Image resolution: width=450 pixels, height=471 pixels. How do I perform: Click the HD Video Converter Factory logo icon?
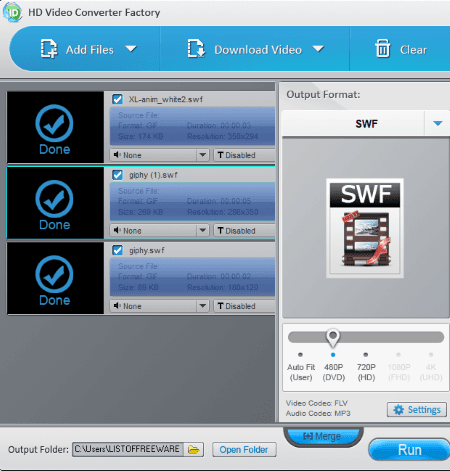pyautogui.click(x=12, y=12)
